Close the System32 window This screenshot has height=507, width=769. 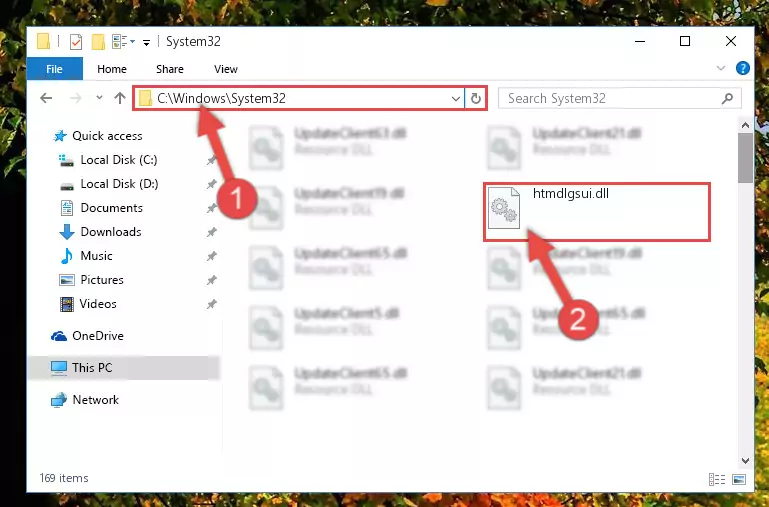point(731,42)
